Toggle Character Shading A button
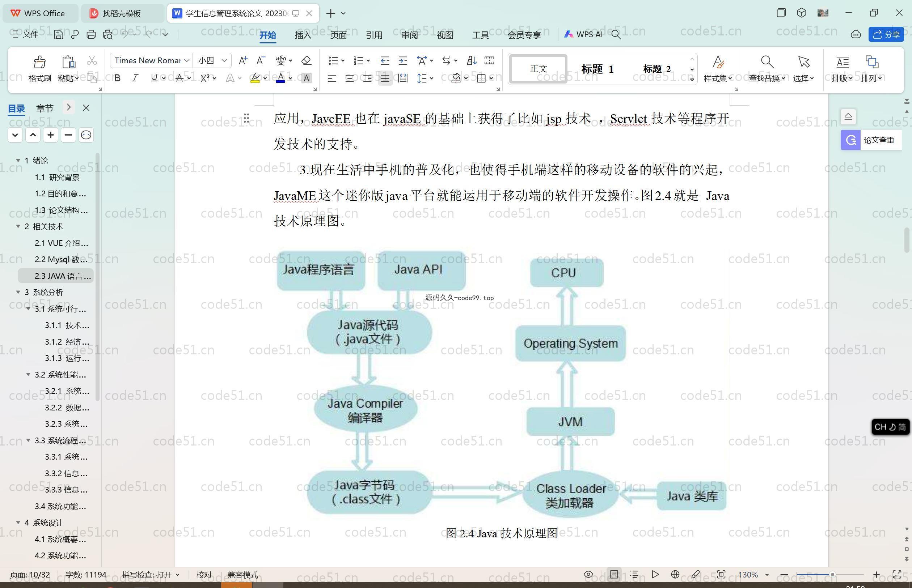 pyautogui.click(x=306, y=78)
